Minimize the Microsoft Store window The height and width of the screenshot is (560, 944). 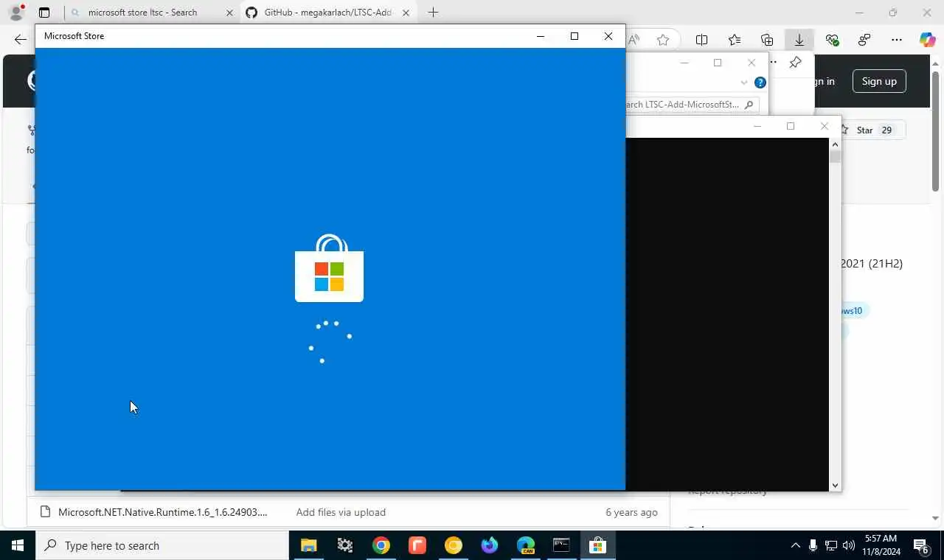(x=541, y=36)
